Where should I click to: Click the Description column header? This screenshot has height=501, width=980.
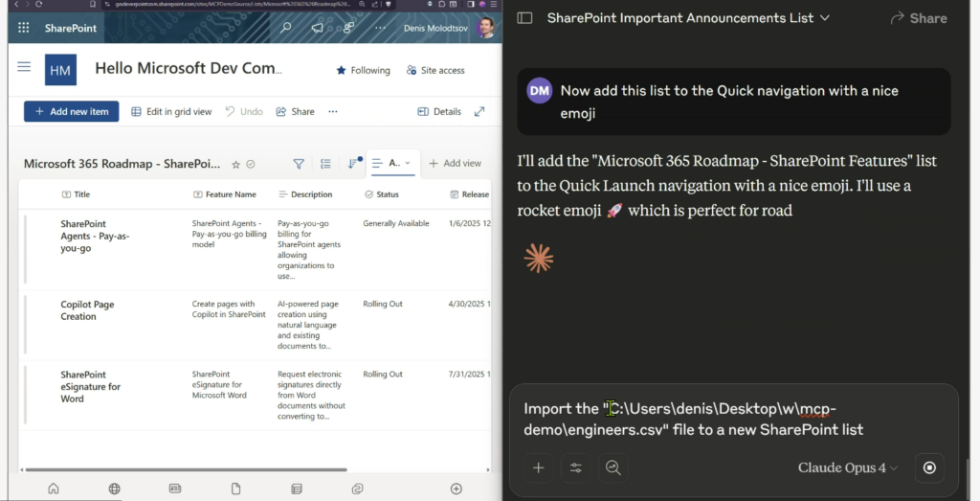point(305,194)
